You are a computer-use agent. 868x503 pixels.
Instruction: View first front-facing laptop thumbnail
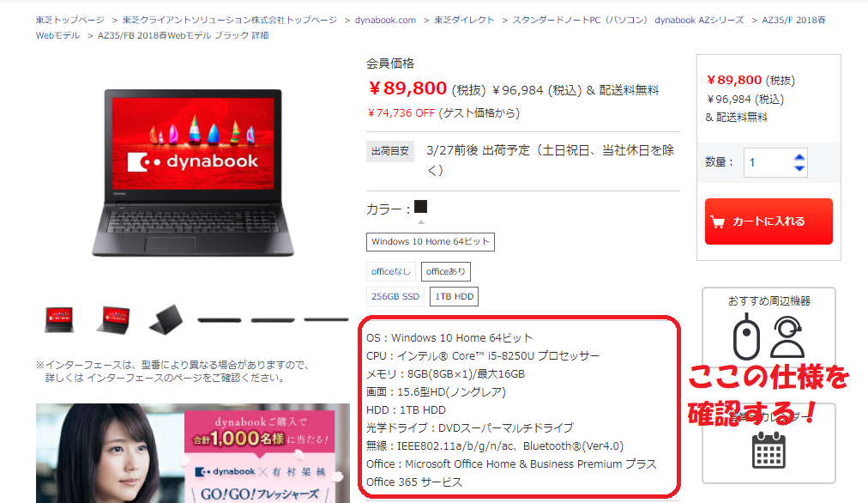click(59, 319)
